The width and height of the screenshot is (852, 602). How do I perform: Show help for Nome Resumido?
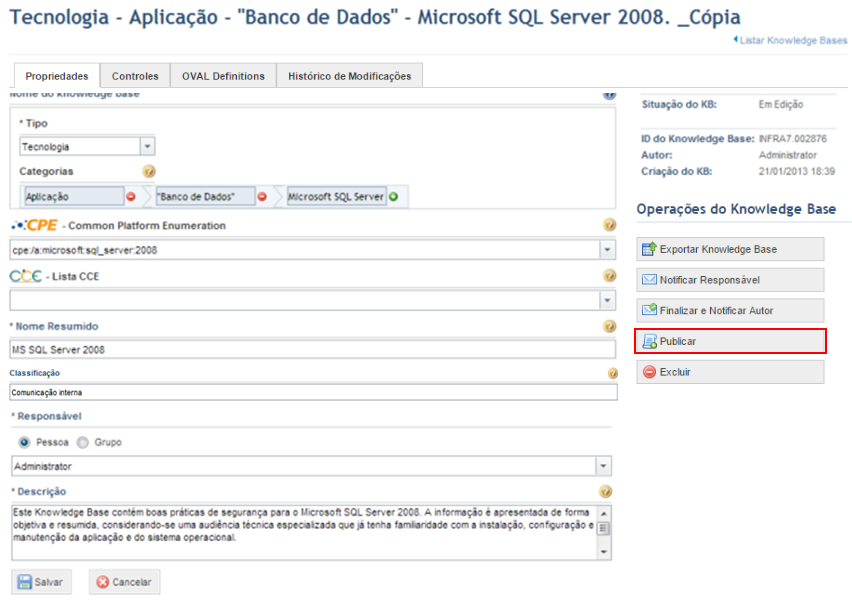[x=610, y=326]
